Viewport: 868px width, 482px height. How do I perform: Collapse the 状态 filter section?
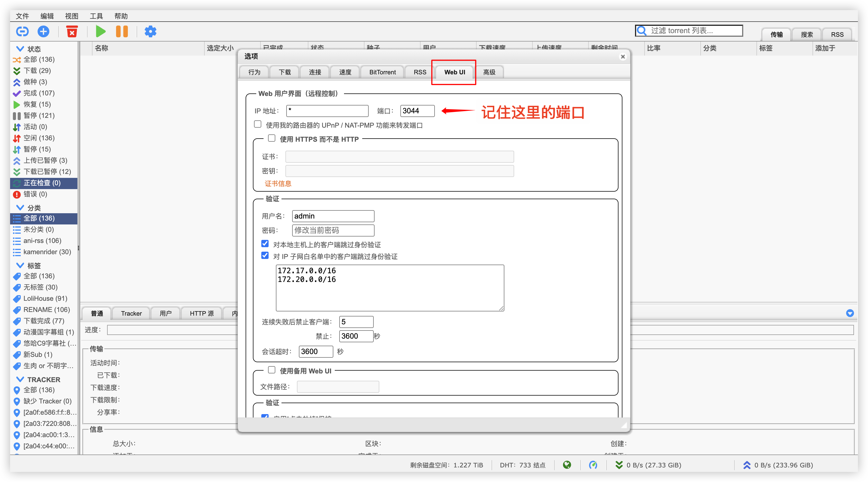tap(20, 49)
